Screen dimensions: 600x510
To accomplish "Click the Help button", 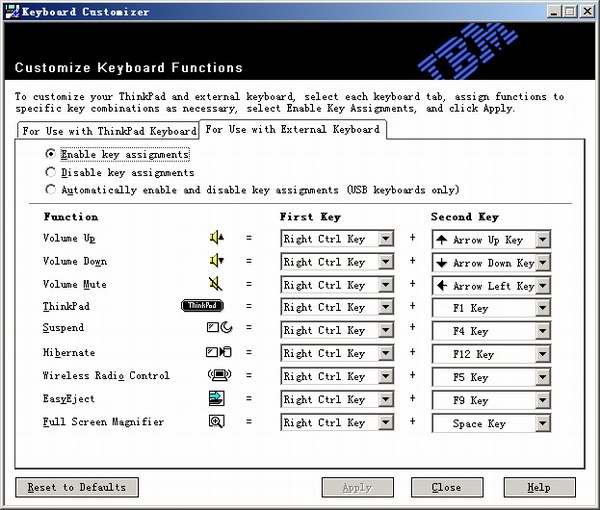I will coord(539,487).
